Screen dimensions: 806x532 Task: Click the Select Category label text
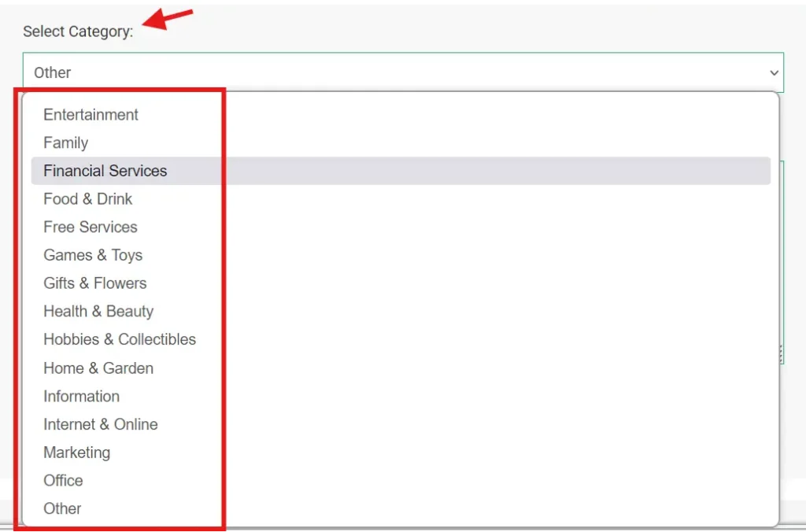[78, 31]
